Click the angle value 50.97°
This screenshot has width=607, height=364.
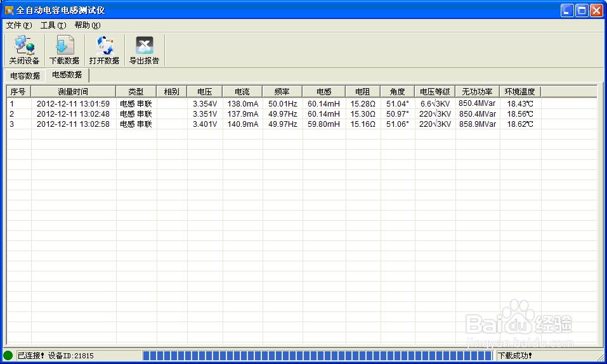click(398, 114)
